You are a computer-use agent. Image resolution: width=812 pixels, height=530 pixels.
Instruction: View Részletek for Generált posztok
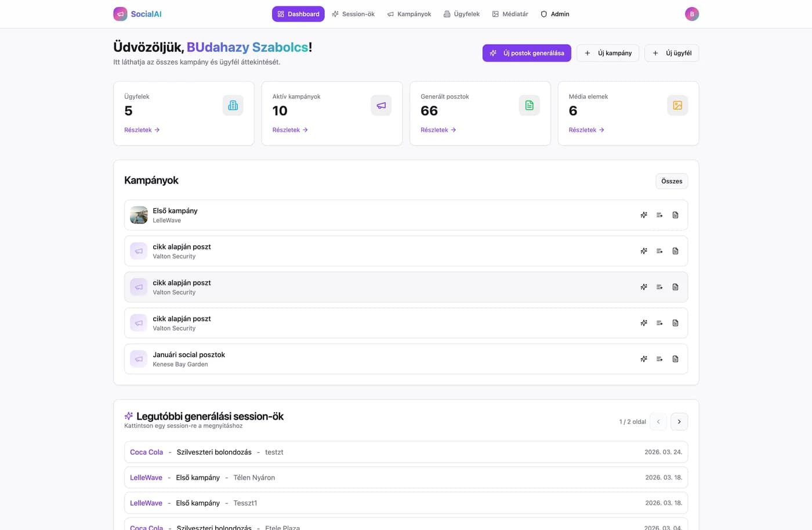tap(438, 130)
